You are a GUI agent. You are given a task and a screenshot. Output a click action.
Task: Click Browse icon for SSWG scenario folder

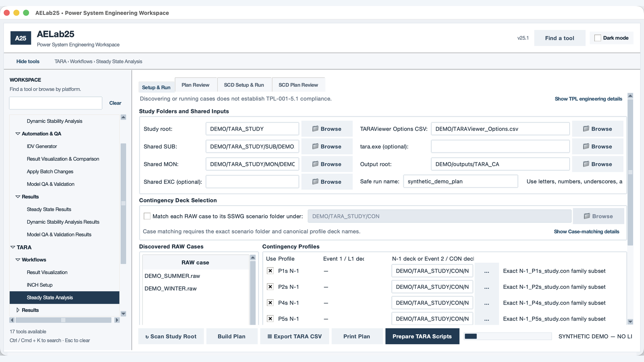[587, 216]
